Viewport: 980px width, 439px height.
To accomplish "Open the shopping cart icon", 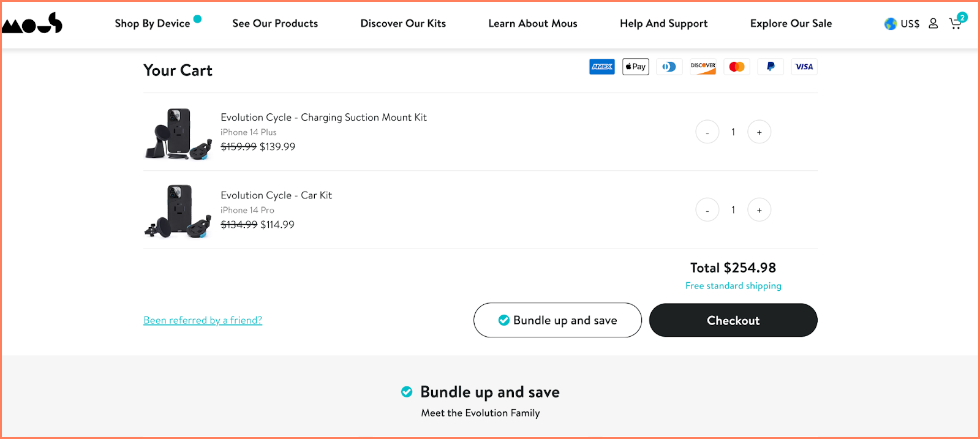I will coord(956,23).
